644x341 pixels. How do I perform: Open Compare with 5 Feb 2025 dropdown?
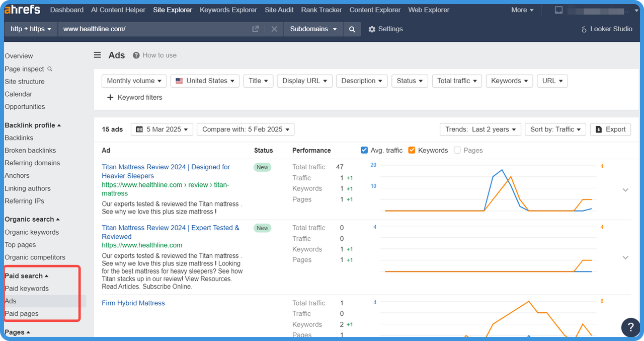246,129
